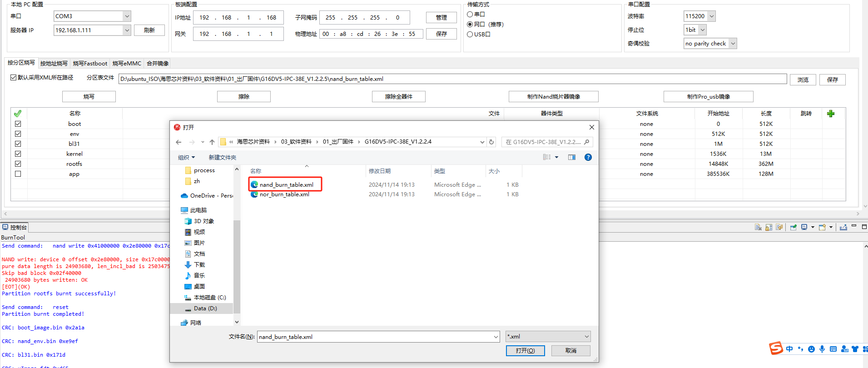Click partition table file path field

(452, 79)
